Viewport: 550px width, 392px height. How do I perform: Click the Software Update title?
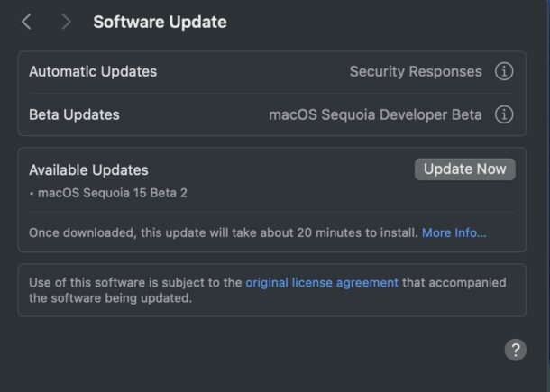160,22
